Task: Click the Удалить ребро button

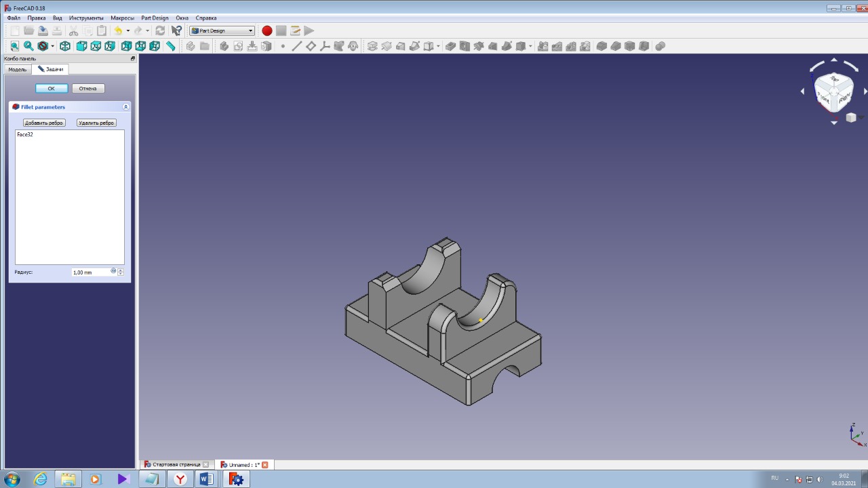Action: pyautogui.click(x=96, y=123)
